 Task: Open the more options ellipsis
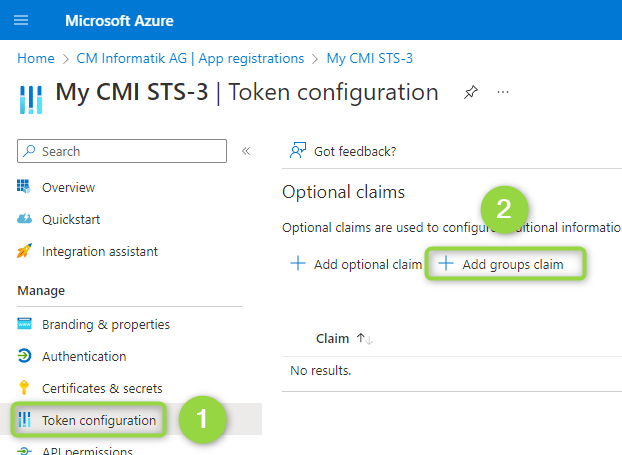pyautogui.click(x=503, y=92)
